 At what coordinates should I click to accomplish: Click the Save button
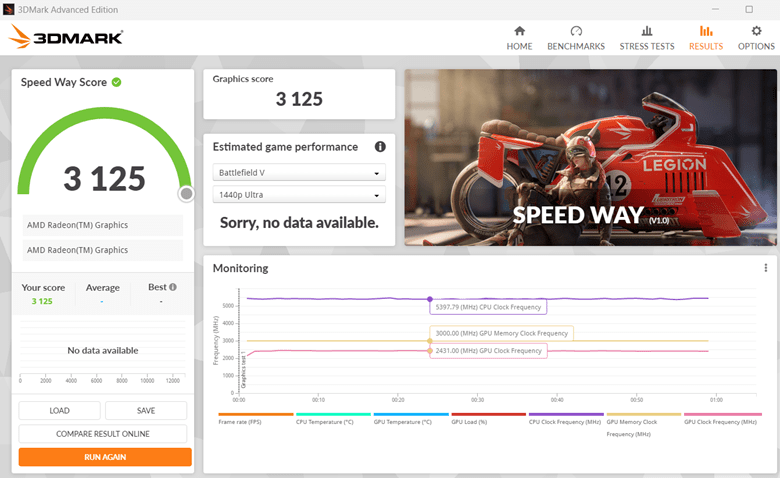point(146,411)
